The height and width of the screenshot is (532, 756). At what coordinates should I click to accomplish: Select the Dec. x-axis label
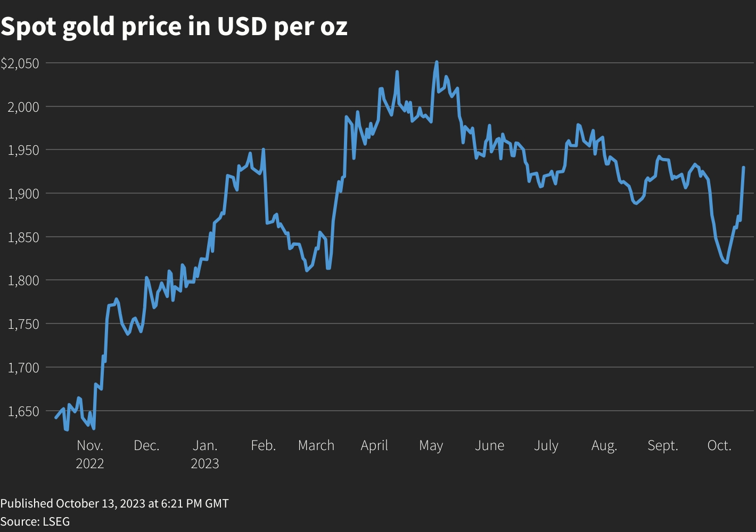tap(146, 445)
